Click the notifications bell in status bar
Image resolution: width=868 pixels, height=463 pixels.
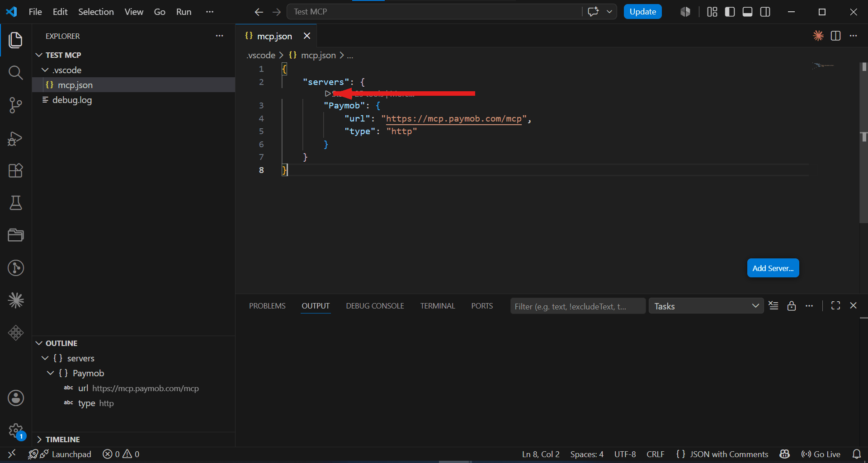856,454
